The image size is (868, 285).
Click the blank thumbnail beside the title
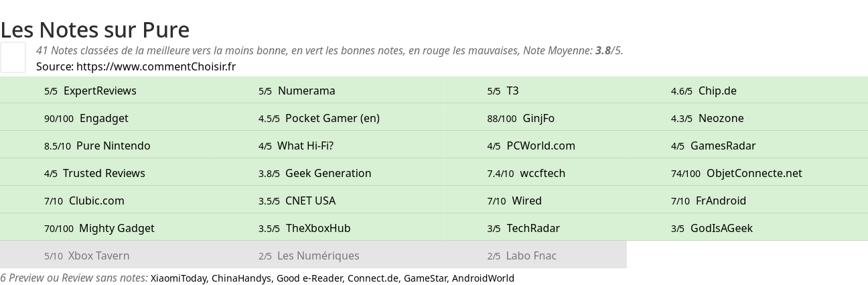point(13,57)
